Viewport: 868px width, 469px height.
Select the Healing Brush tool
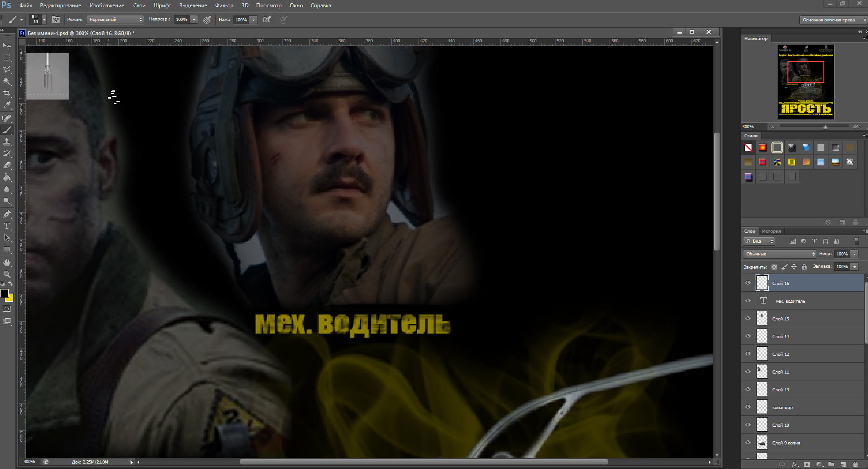click(7, 119)
